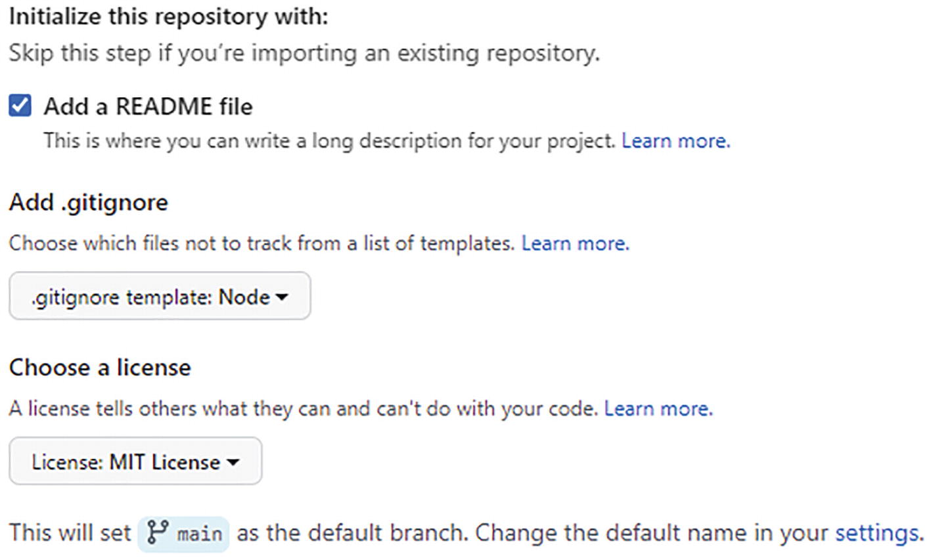Click the git branch icon
The width and height of the screenshot is (931, 560).
[x=158, y=532]
